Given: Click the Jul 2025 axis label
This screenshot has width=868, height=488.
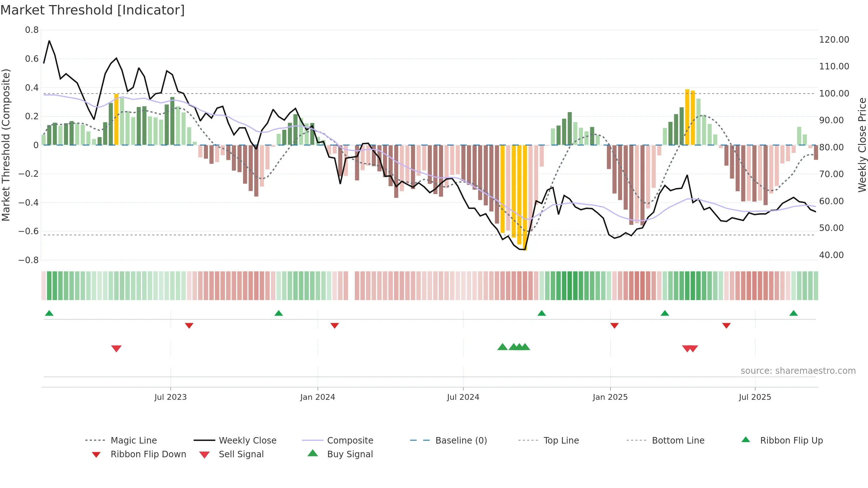Looking at the screenshot, I should point(755,397).
